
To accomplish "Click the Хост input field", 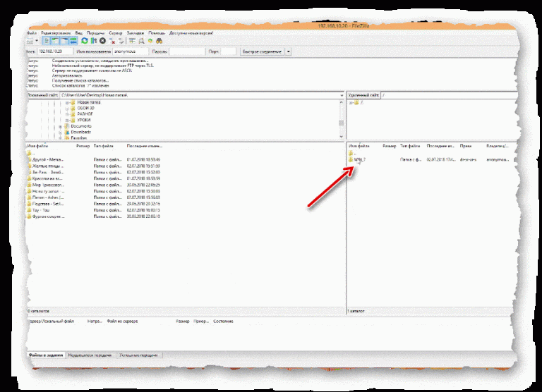I will click(54, 51).
